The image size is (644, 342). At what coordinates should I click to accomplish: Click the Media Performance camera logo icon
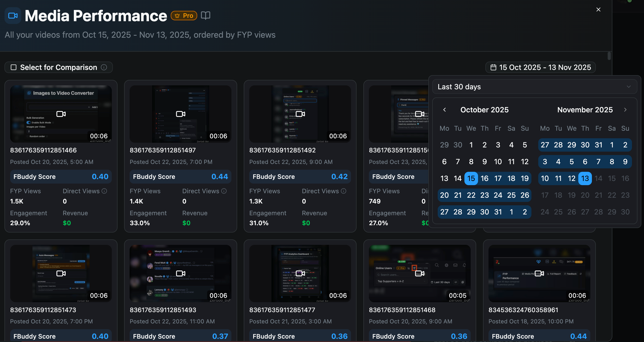pos(13,16)
